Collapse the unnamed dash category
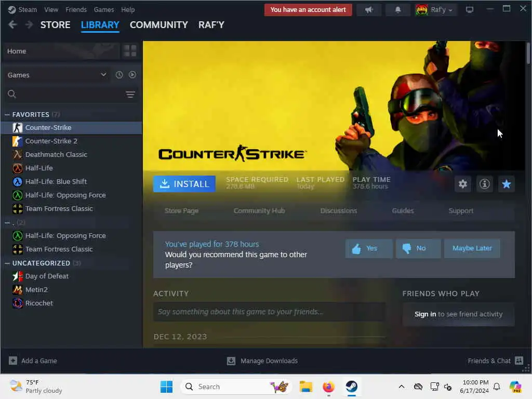Screen dimensions: 532x399 pyautogui.click(x=7, y=223)
